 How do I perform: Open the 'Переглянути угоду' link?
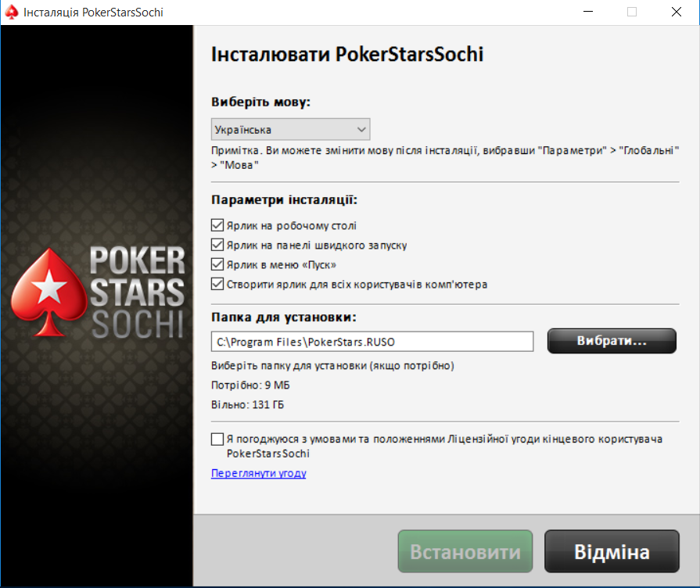tap(258, 473)
